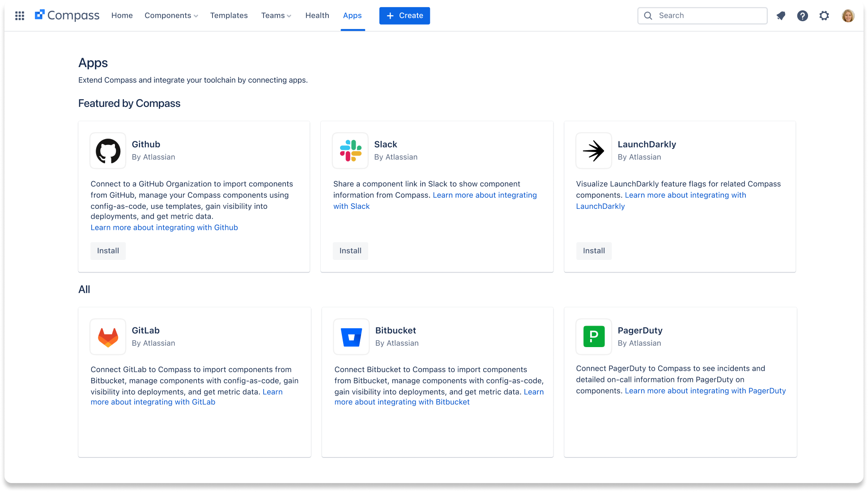
Task: Click the GitHub app icon
Action: point(107,151)
